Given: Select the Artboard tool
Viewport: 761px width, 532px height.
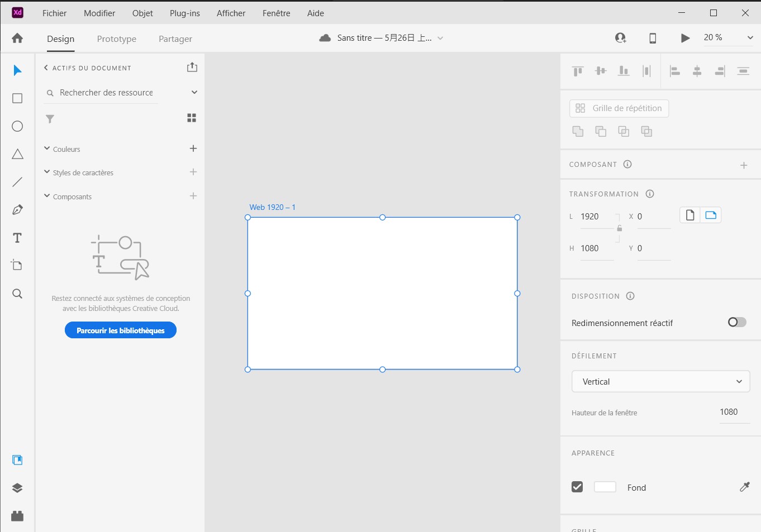Looking at the screenshot, I should (17, 265).
